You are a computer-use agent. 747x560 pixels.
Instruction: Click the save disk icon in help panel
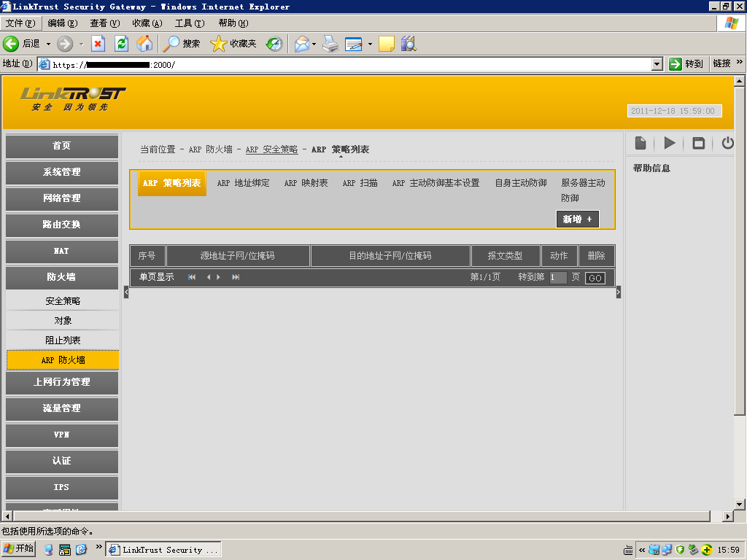[x=698, y=143]
